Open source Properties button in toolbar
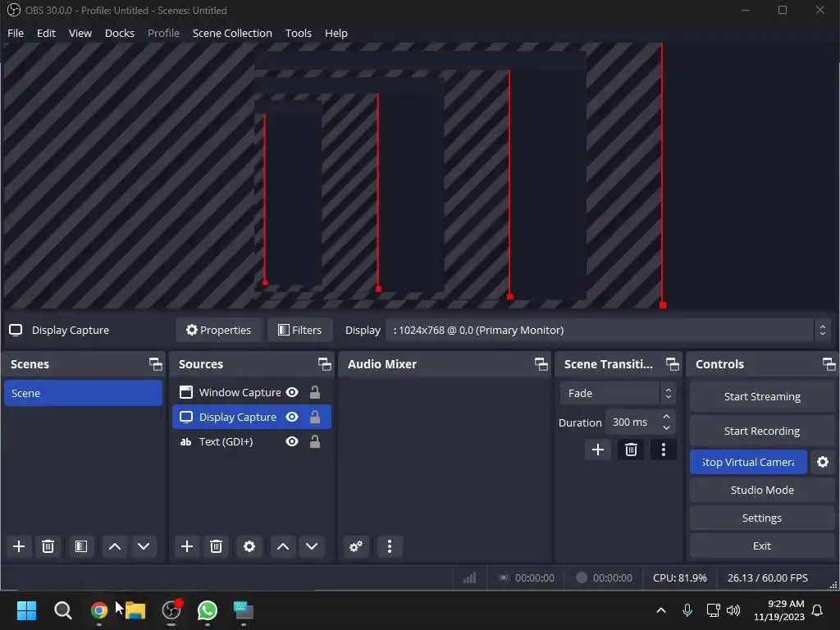 click(x=218, y=330)
